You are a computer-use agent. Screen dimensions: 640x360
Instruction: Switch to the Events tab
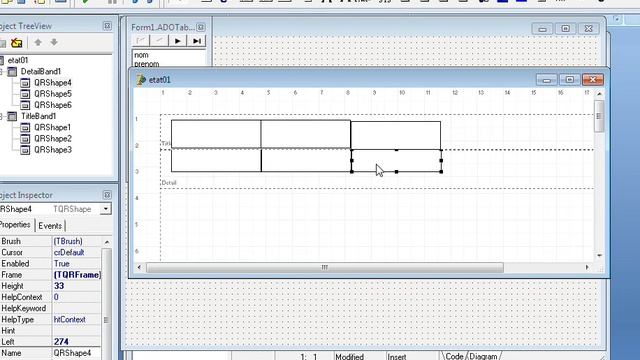coord(50,226)
